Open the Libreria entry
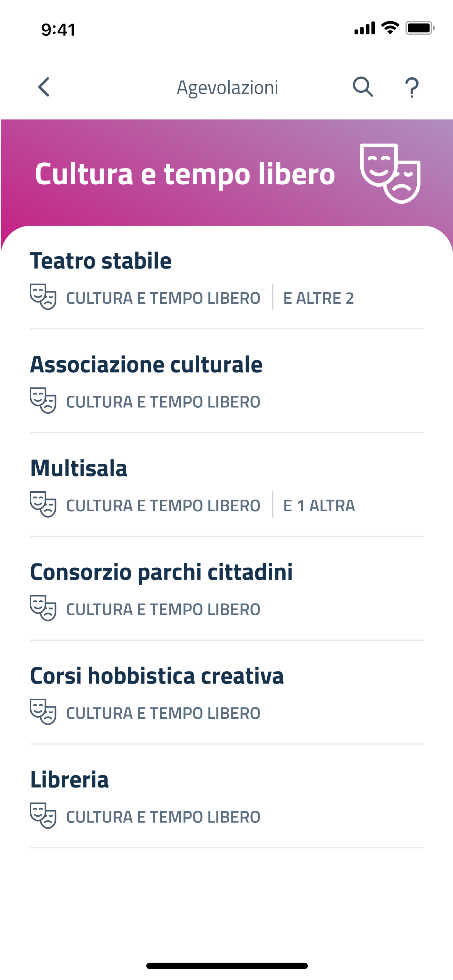The height and width of the screenshot is (980, 453). 70,780
